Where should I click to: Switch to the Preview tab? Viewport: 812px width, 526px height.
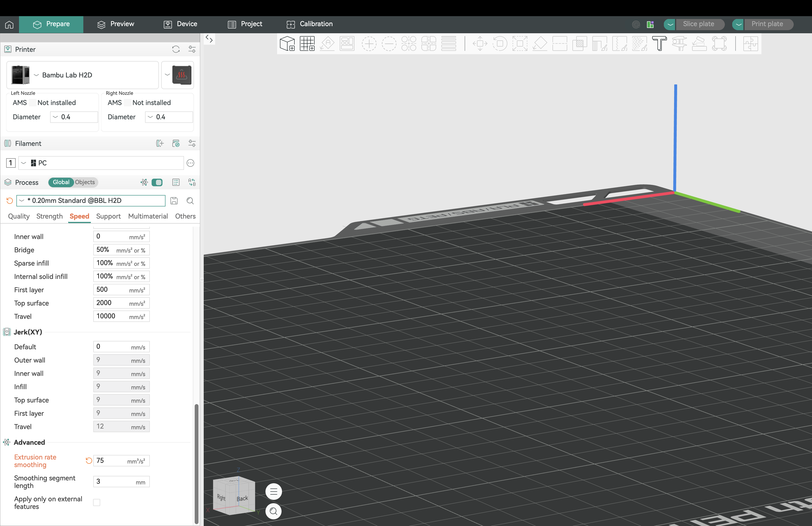(116, 24)
